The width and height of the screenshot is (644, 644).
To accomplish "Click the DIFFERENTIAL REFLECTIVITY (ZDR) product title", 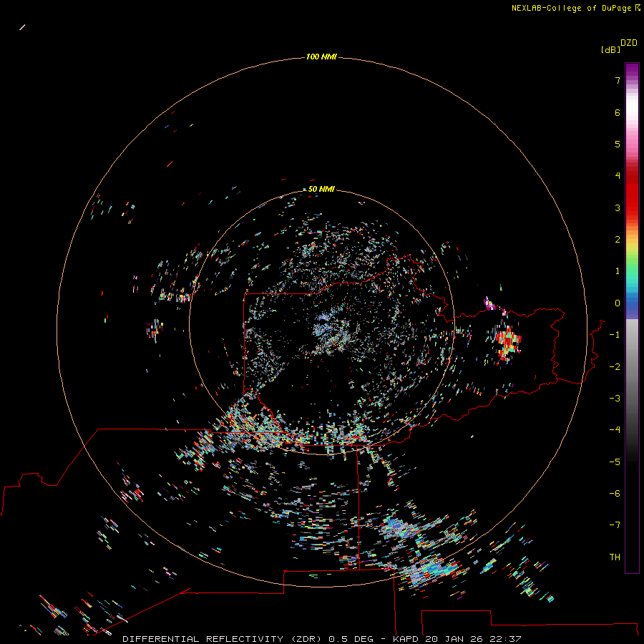I will (x=223, y=639).
